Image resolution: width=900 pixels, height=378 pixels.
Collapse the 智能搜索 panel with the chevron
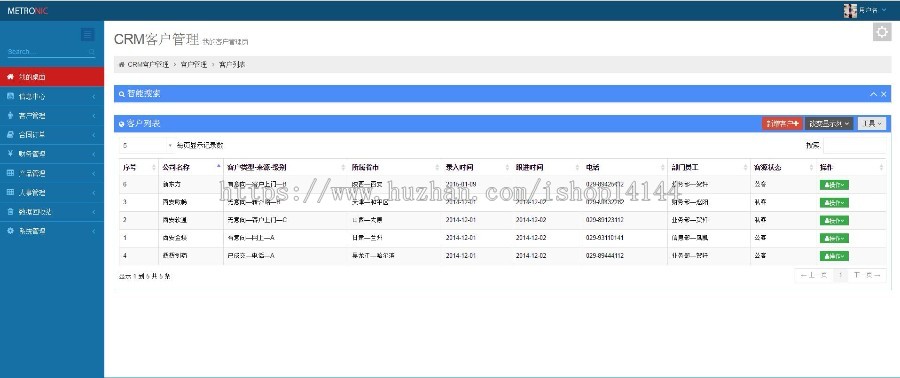(x=874, y=94)
